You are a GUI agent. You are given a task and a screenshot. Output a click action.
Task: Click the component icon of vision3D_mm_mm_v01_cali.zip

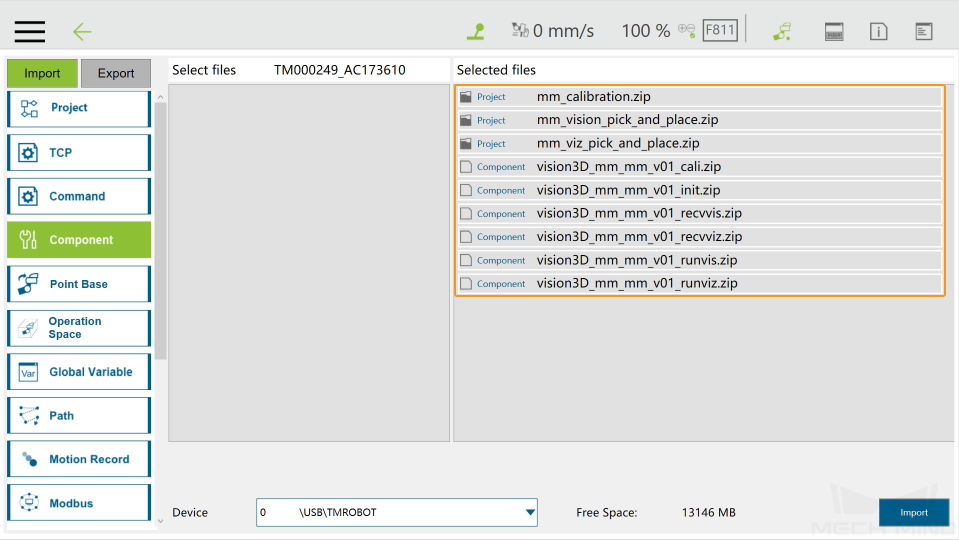click(466, 166)
